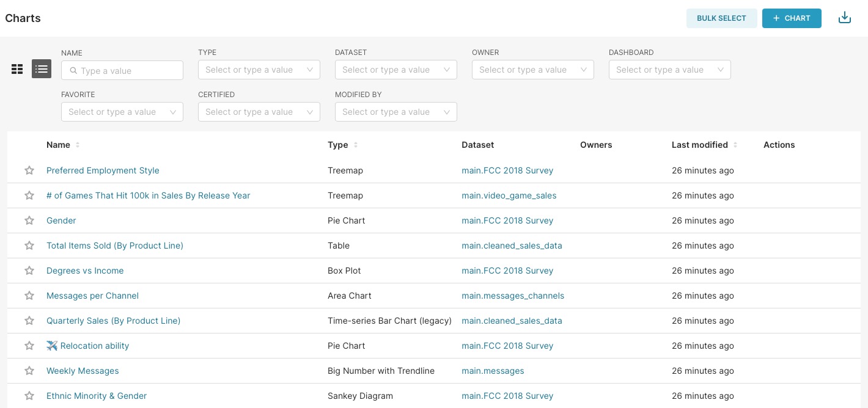Click the Name search input field

tap(128, 71)
